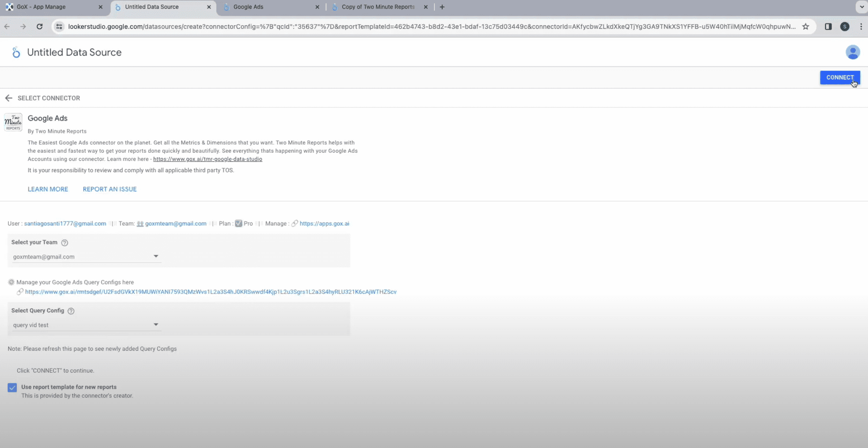Open the tab search dropdown arrow
This screenshot has width=868, height=448.
pyautogui.click(x=862, y=7)
